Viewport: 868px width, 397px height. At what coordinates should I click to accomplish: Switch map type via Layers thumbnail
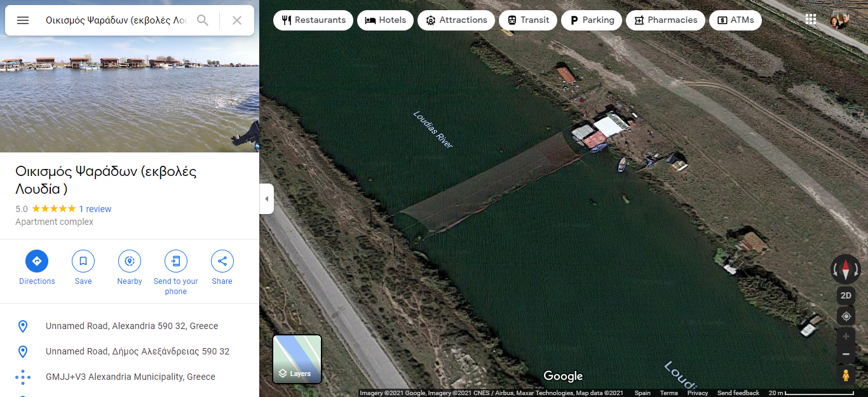click(297, 359)
